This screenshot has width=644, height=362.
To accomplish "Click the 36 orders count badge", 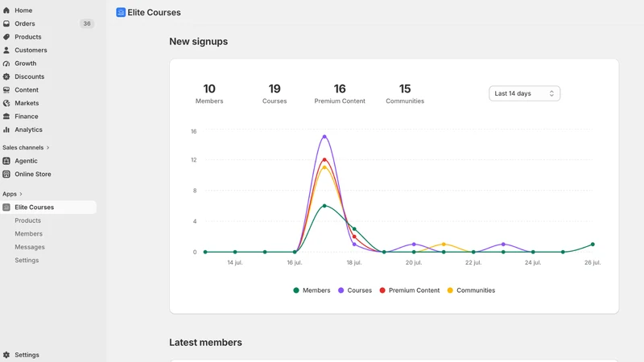I will click(x=87, y=23).
